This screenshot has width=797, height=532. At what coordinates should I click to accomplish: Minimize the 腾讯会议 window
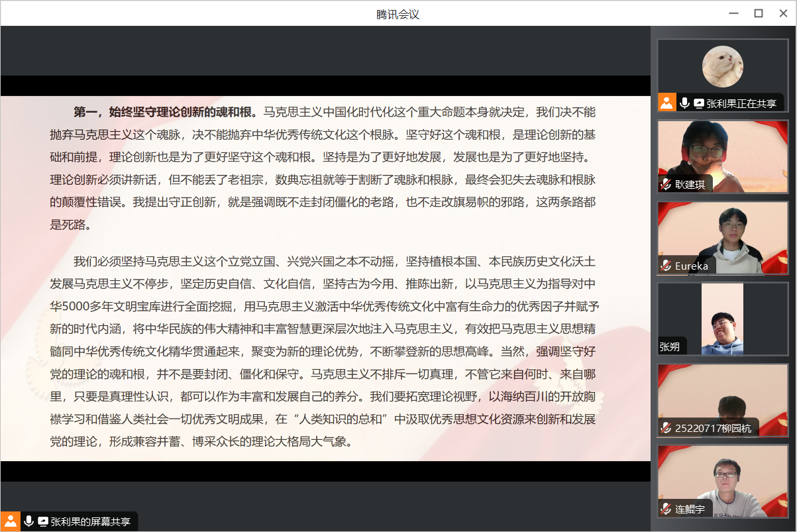(x=733, y=13)
